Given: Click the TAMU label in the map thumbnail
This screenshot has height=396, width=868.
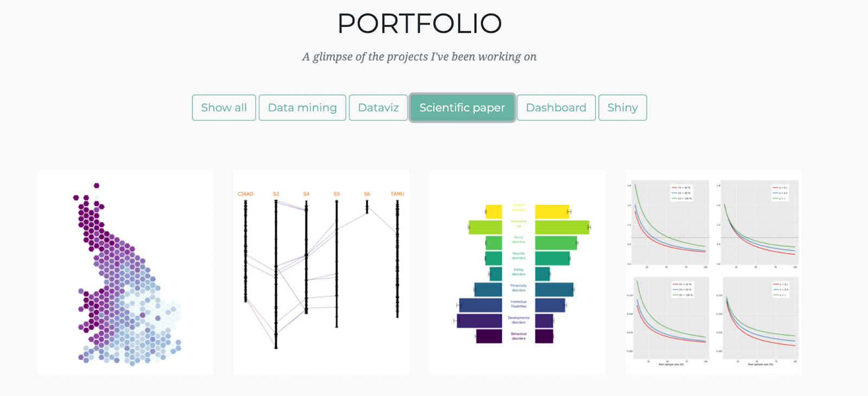Looking at the screenshot, I should (x=397, y=194).
